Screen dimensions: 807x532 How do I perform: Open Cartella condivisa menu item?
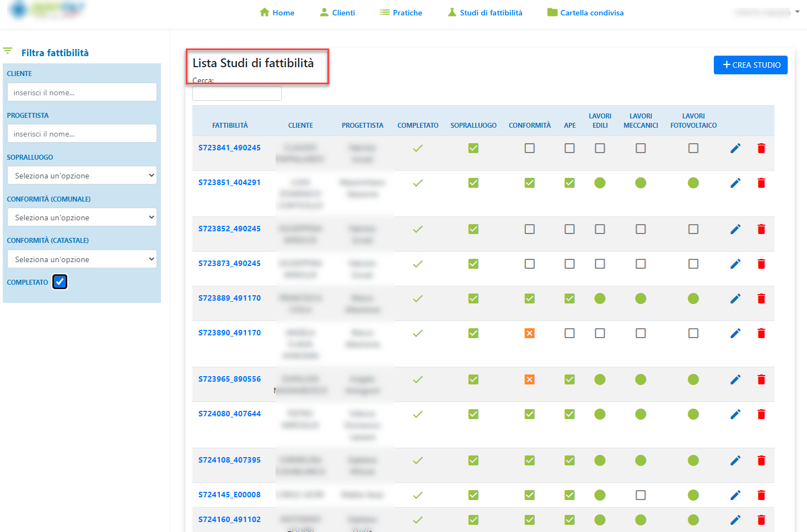pos(585,13)
